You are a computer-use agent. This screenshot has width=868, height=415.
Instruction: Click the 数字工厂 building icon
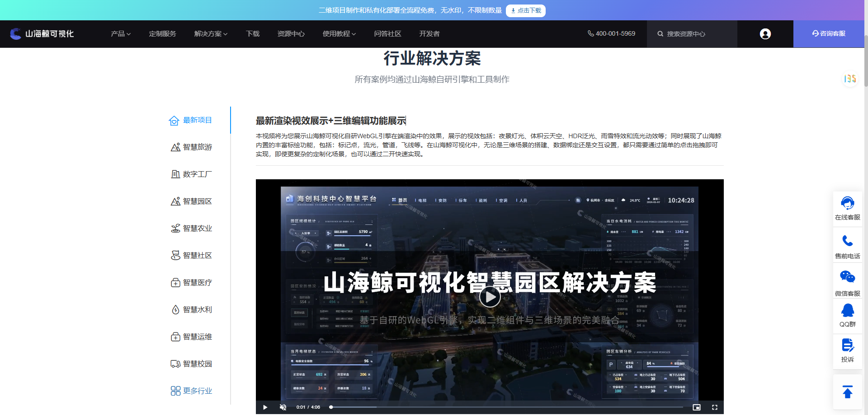[175, 174]
